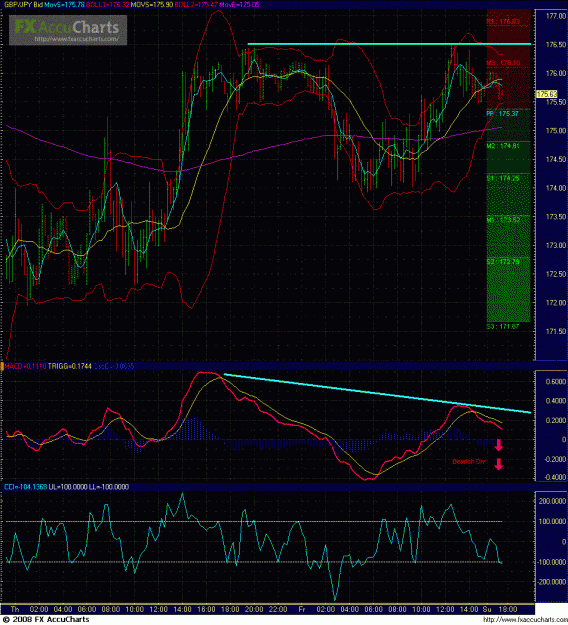
Task: Click the M3 resistance label
Action: coord(503,63)
